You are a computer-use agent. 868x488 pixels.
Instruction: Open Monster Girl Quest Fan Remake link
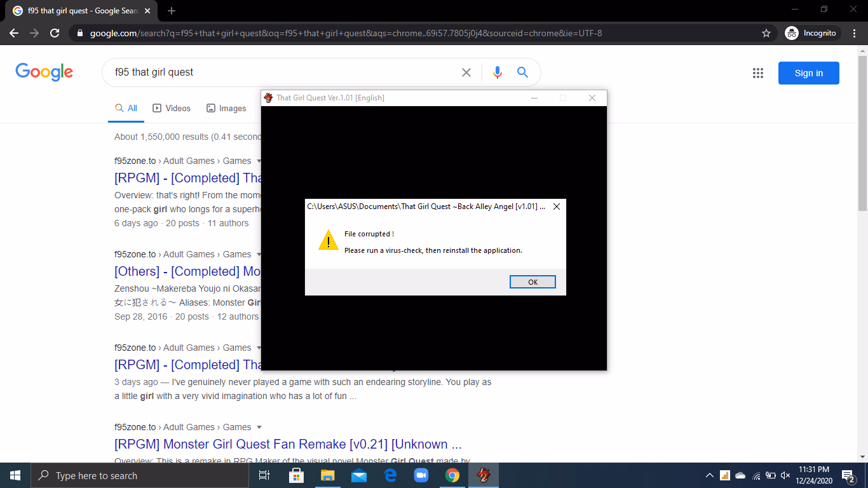(287, 444)
